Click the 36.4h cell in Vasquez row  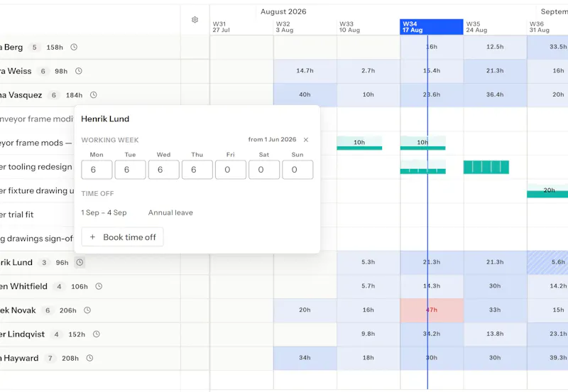(x=495, y=95)
